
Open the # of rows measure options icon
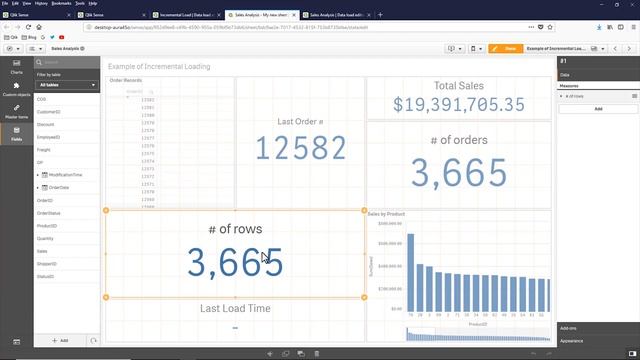point(634,96)
